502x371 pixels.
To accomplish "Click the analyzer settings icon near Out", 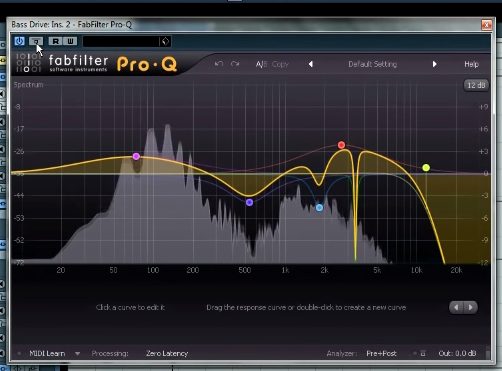I will pos(423,353).
